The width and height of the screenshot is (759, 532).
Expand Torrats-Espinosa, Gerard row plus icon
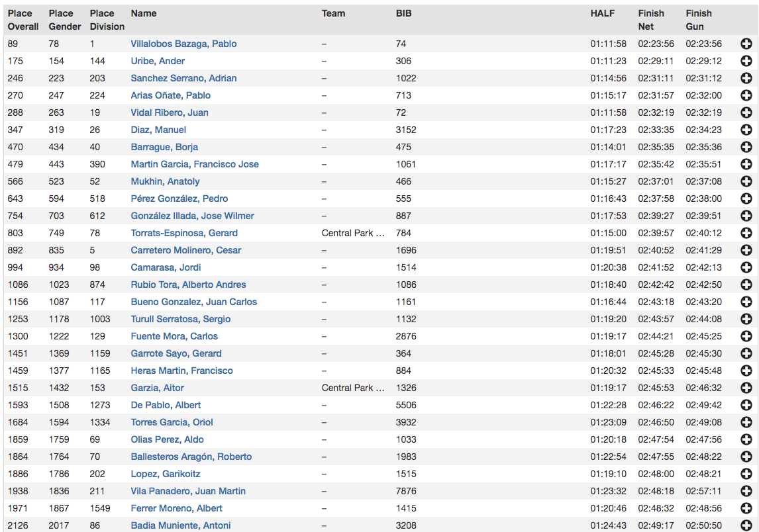(x=746, y=233)
